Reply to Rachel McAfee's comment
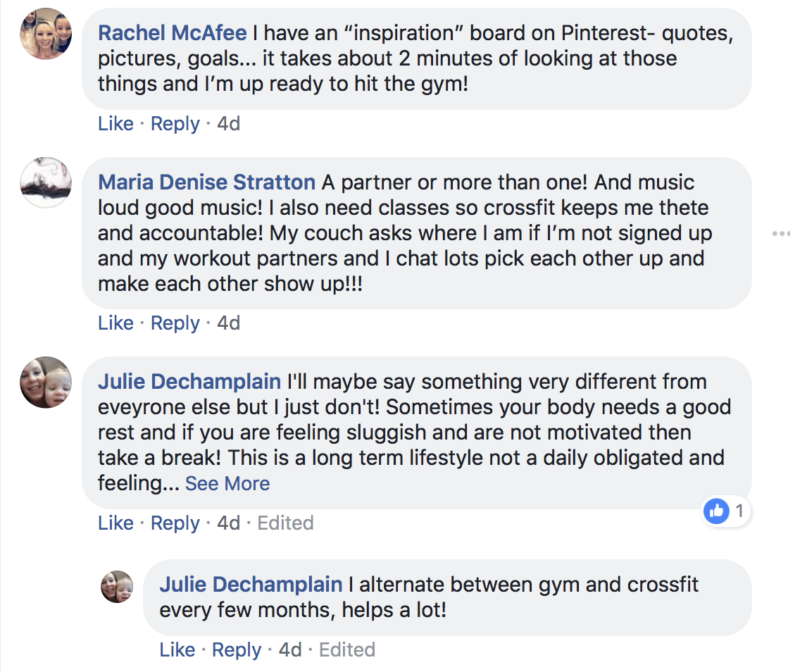This screenshot has width=807, height=672. tap(175, 124)
